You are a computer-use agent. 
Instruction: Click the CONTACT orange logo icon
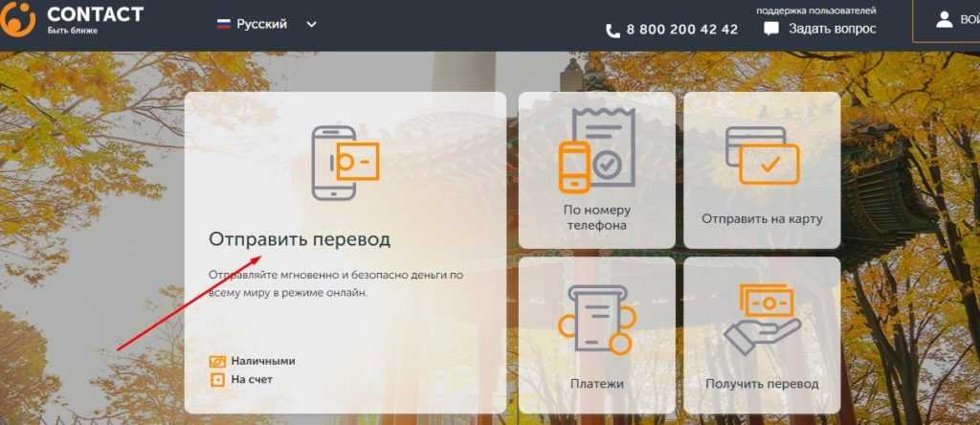[x=17, y=18]
